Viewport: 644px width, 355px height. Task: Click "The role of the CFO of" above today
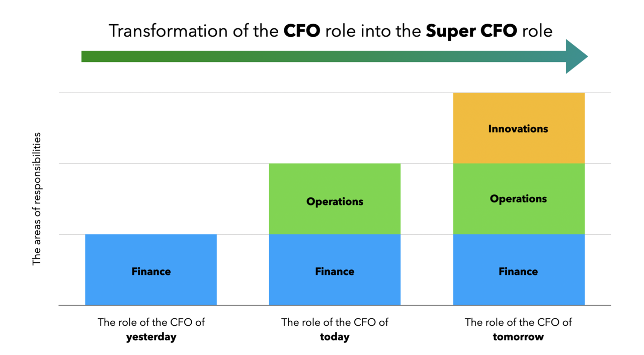[x=335, y=322]
